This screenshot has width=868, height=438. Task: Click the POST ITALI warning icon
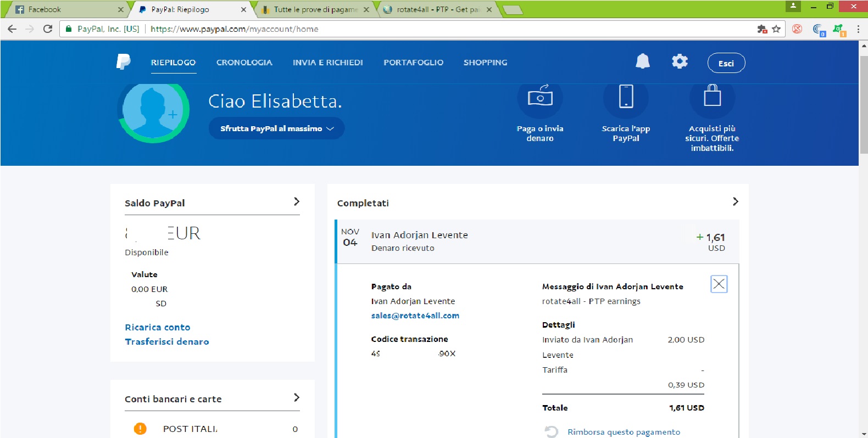(140, 429)
